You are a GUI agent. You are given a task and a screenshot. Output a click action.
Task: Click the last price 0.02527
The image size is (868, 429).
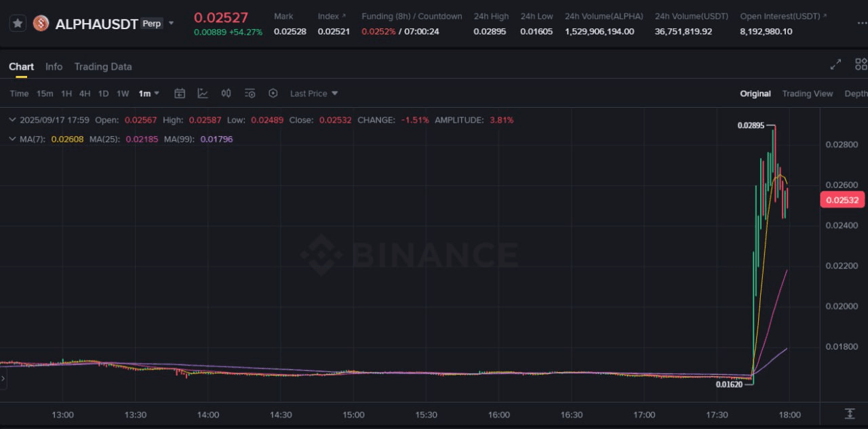221,18
